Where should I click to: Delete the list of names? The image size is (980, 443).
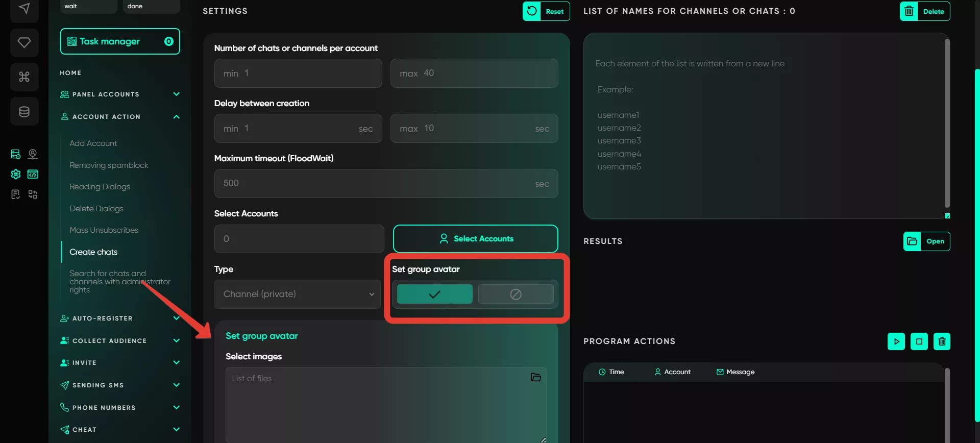[924, 11]
